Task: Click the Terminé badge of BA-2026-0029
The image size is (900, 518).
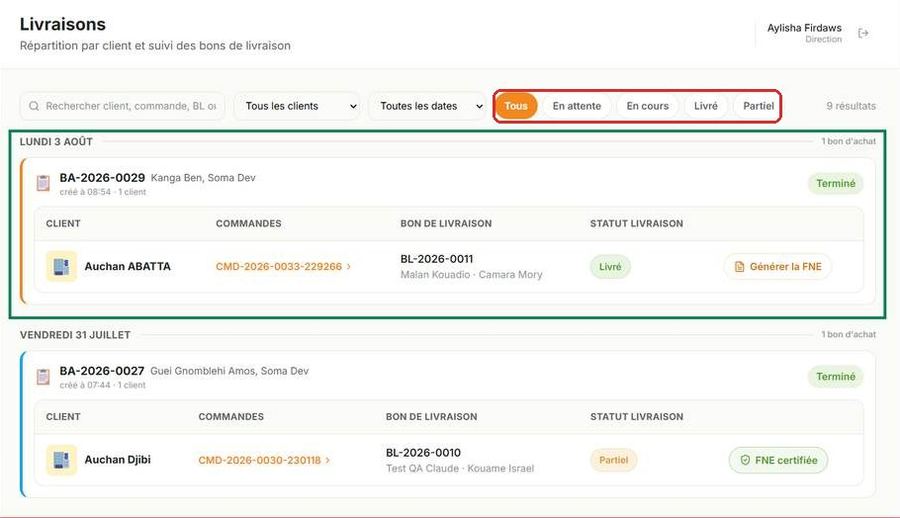Action: (836, 183)
